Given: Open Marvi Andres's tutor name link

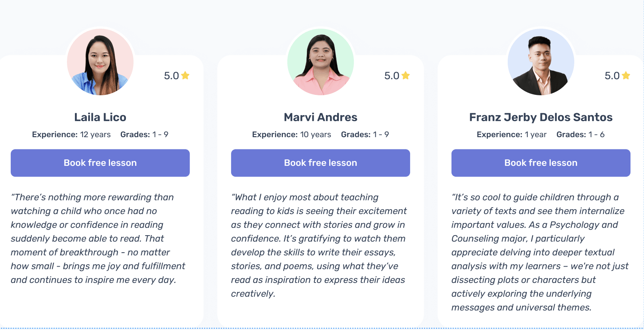Looking at the screenshot, I should pos(320,117).
